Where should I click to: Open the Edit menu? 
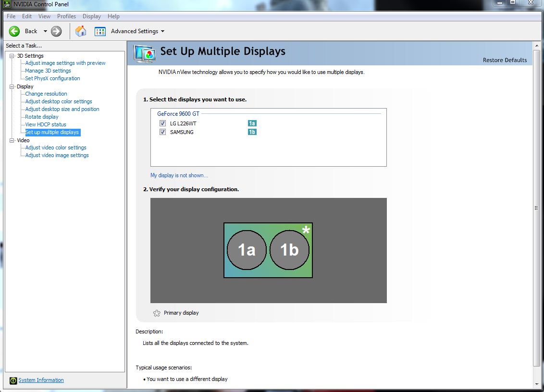point(27,16)
